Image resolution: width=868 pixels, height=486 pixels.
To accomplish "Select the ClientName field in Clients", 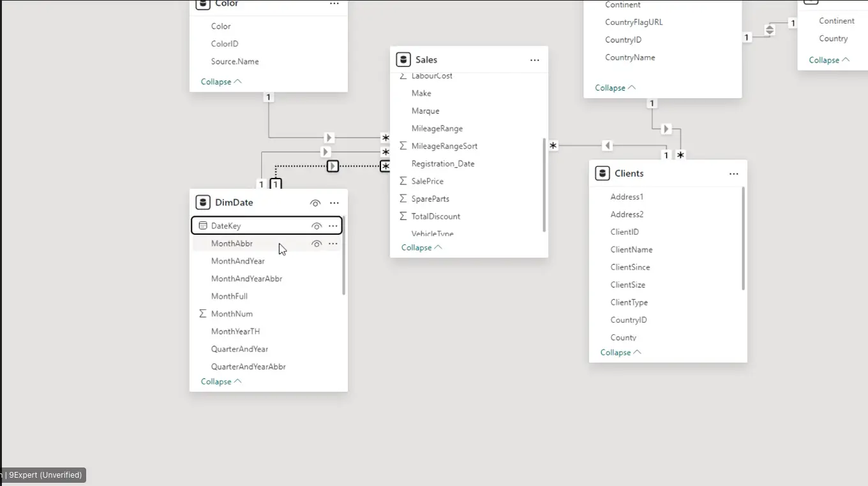I will (x=631, y=249).
